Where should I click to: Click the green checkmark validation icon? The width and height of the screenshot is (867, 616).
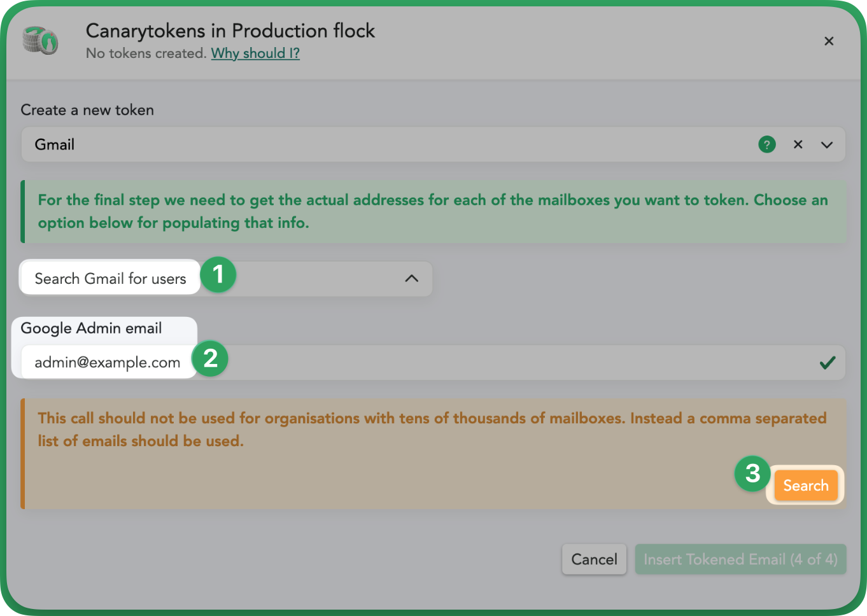point(828,363)
